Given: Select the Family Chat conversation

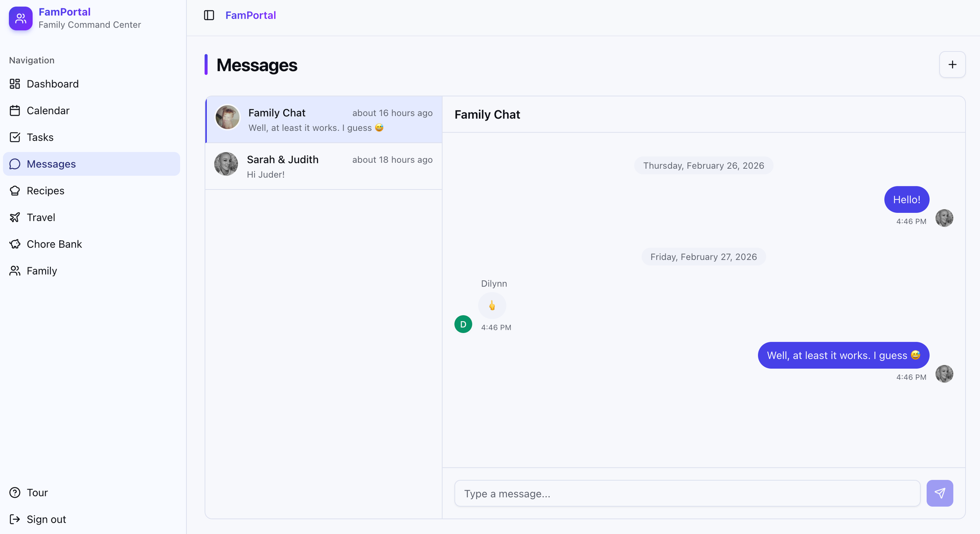Looking at the screenshot, I should click(323, 120).
